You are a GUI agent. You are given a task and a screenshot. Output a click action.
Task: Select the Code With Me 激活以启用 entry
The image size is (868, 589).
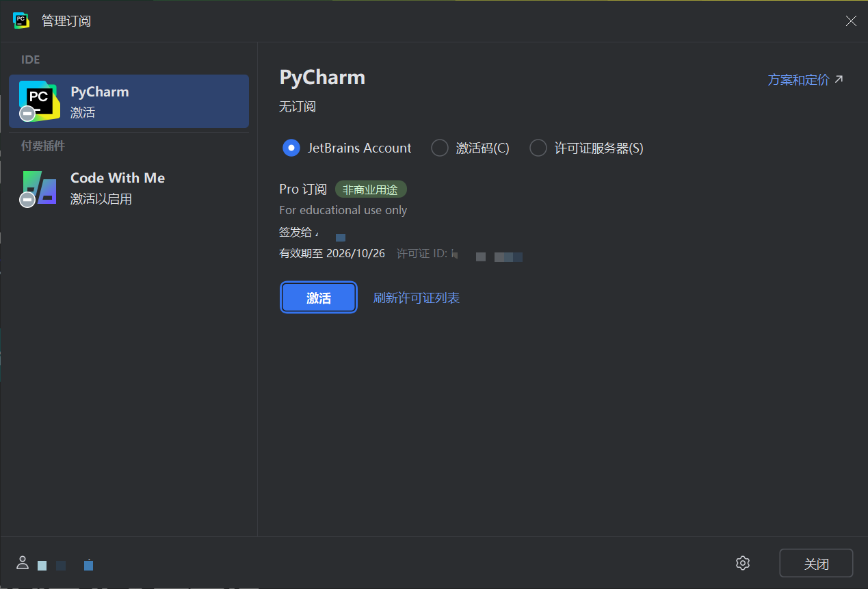[x=129, y=188]
